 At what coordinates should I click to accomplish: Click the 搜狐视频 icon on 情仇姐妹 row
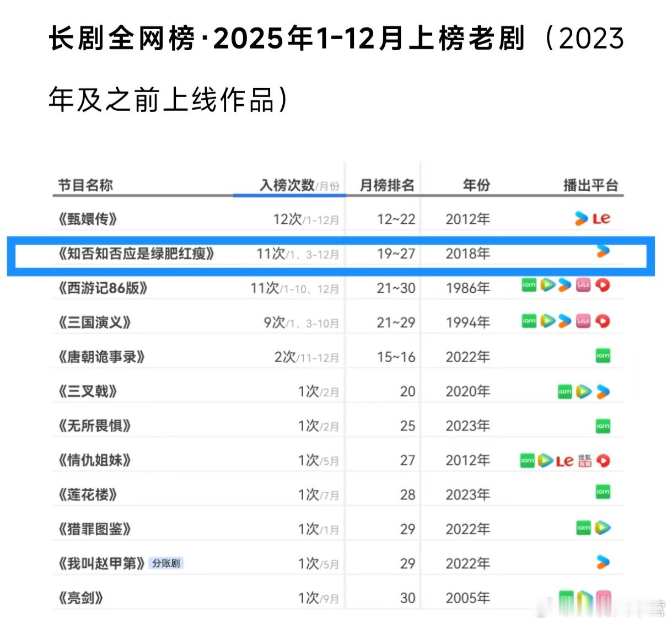point(584,460)
